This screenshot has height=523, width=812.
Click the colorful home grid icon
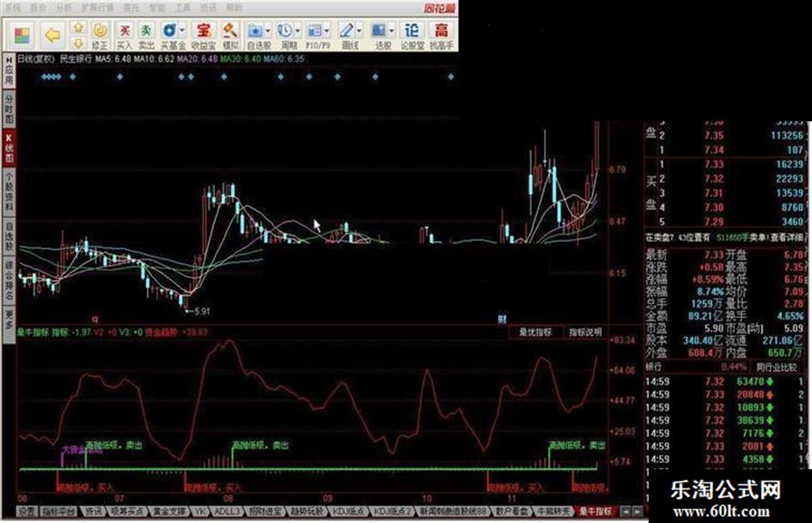(x=21, y=35)
